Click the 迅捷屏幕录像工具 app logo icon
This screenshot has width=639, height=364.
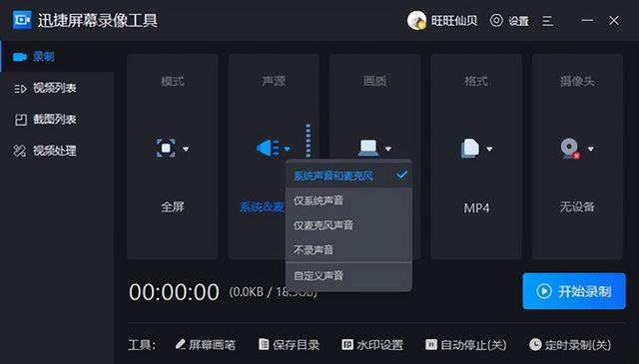pyautogui.click(x=22, y=20)
